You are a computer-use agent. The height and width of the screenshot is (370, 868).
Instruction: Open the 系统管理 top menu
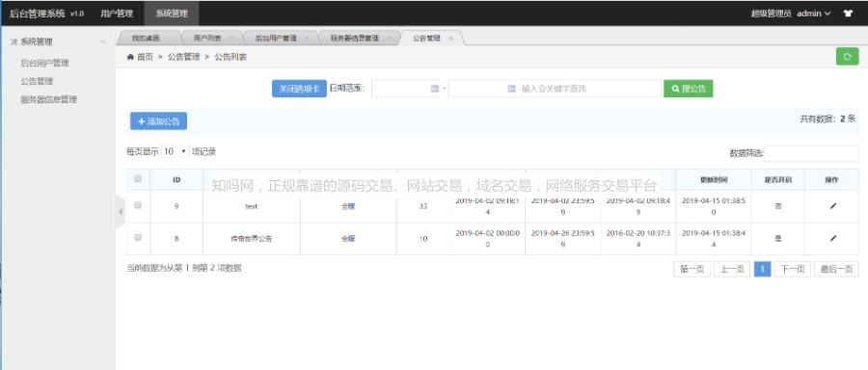click(171, 13)
